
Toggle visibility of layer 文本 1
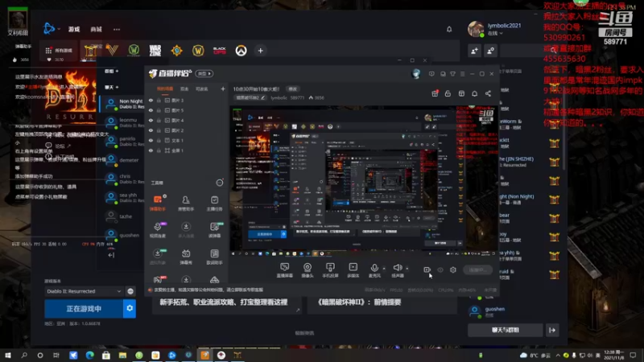[151, 140]
